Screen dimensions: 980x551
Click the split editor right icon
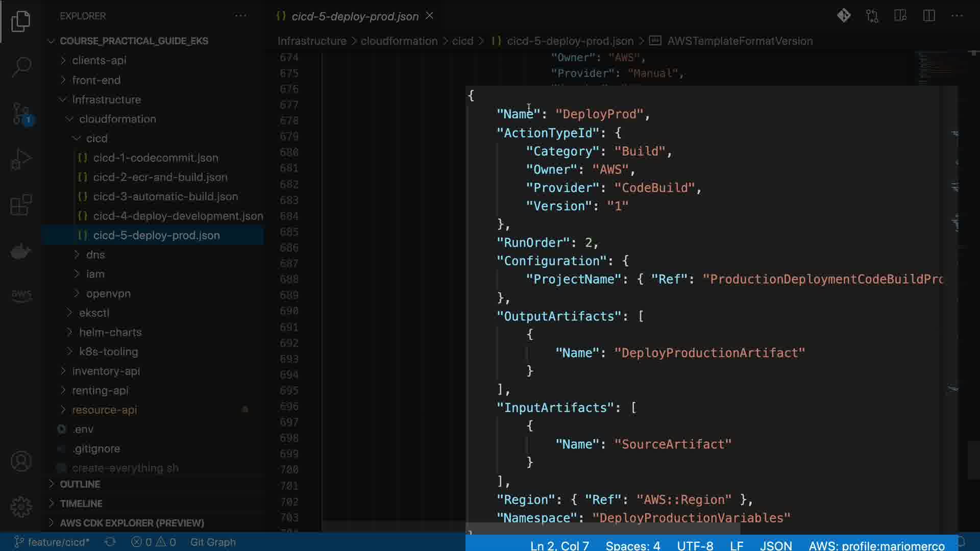[x=929, y=16]
